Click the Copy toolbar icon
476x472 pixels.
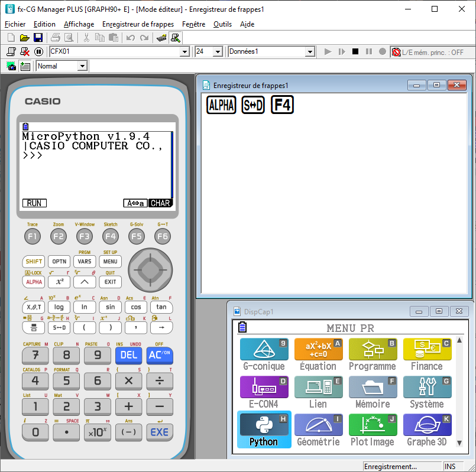point(99,38)
